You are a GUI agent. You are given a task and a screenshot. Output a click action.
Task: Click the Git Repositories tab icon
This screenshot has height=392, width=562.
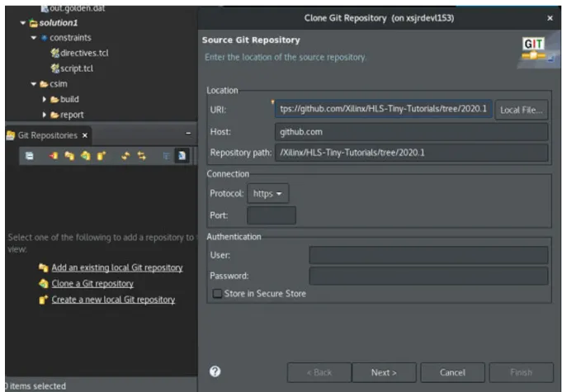pyautogui.click(x=11, y=135)
